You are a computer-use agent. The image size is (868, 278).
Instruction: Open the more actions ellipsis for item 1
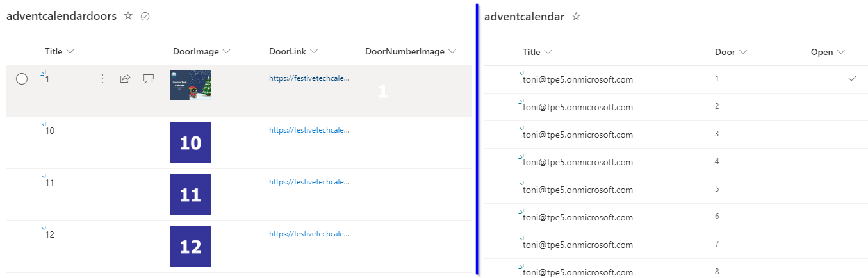[102, 79]
